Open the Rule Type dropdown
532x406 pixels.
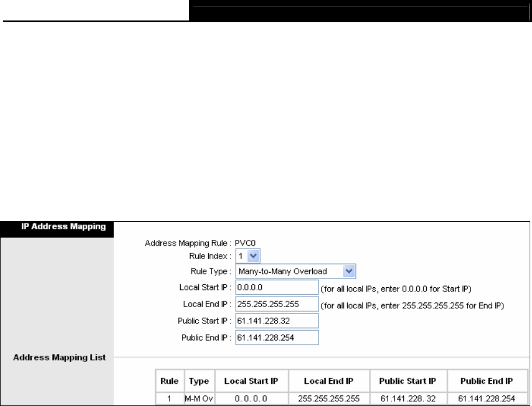click(295, 271)
